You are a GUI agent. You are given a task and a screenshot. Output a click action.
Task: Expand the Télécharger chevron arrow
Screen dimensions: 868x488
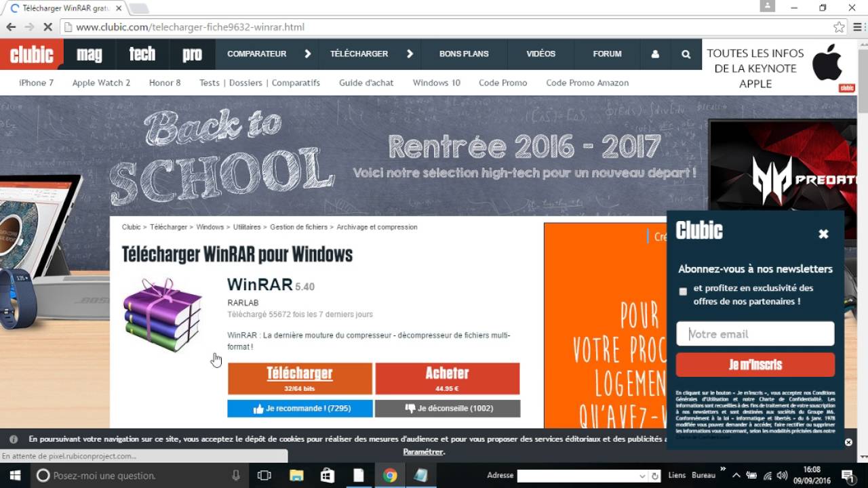(410, 54)
